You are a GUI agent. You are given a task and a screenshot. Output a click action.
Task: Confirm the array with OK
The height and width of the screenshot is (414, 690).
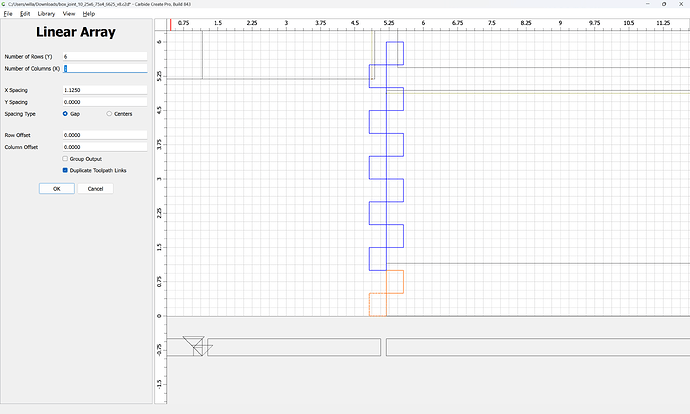pyautogui.click(x=57, y=189)
